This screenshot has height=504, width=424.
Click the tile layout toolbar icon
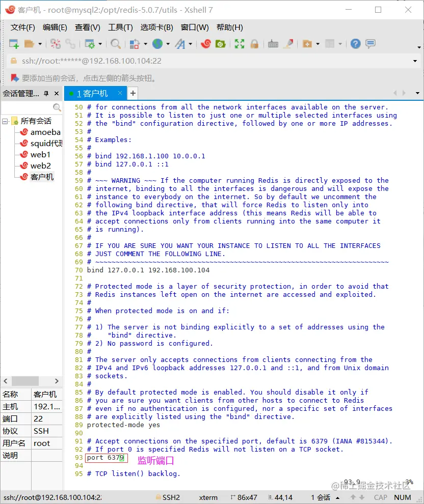[330, 44]
